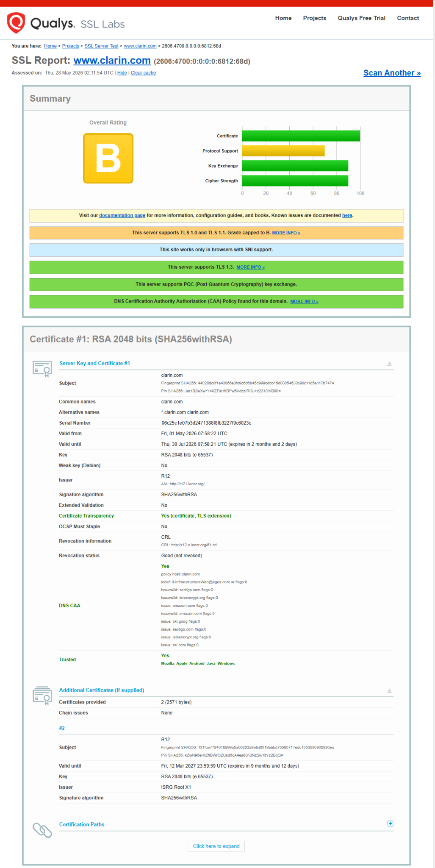Screen dimensions: 435x868
Task: Click MORE INFO for TLS 1.0 and 1.1 warning
Action: pos(286,233)
